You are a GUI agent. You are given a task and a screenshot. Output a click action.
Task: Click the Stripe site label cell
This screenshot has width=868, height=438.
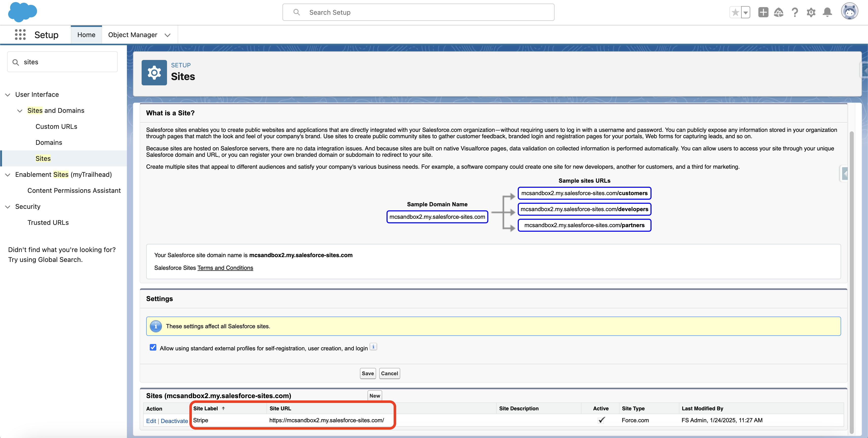pyautogui.click(x=201, y=420)
